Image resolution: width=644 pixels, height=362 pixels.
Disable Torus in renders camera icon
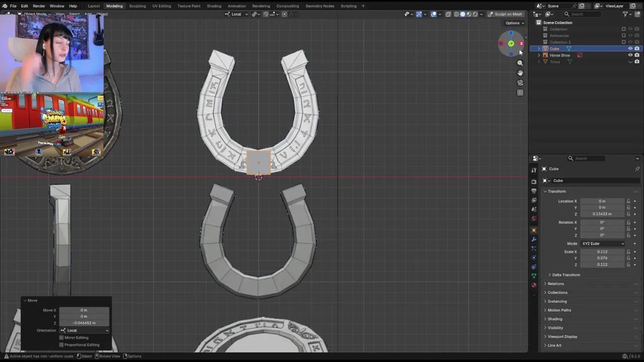click(x=637, y=62)
